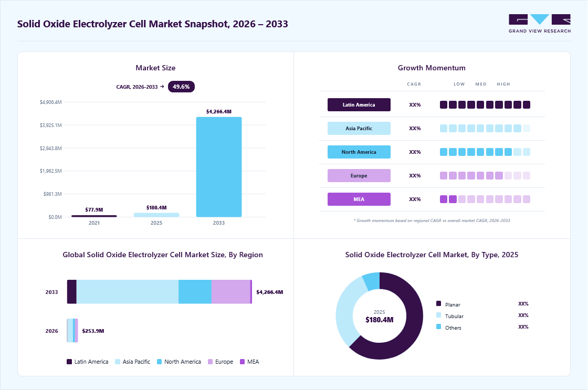Click North America legend swatch
This screenshot has width=588, height=390.
(159, 362)
